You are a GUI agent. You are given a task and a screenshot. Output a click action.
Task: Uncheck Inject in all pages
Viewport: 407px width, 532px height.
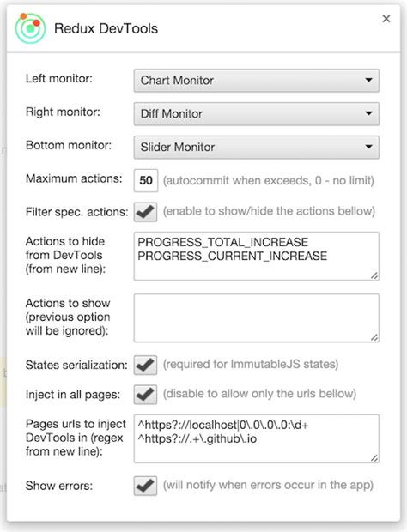coord(145,394)
